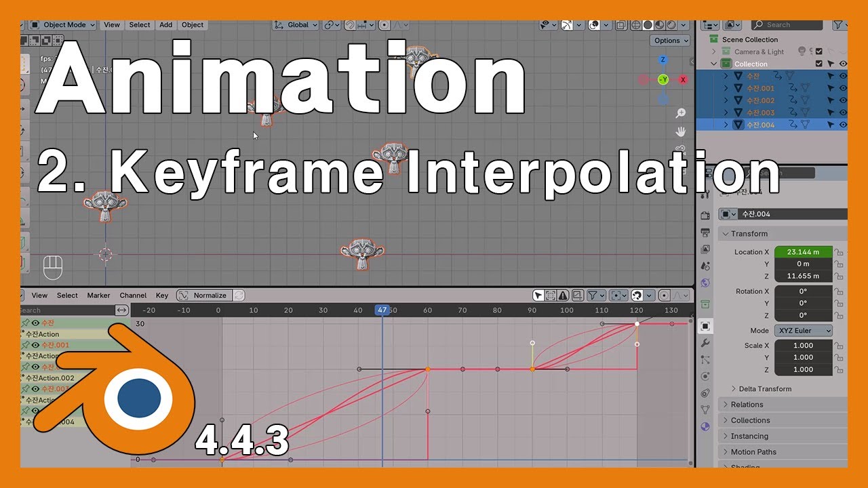Expand the Delta Transform subpanel
The height and width of the screenshot is (488, 868).
761,389
